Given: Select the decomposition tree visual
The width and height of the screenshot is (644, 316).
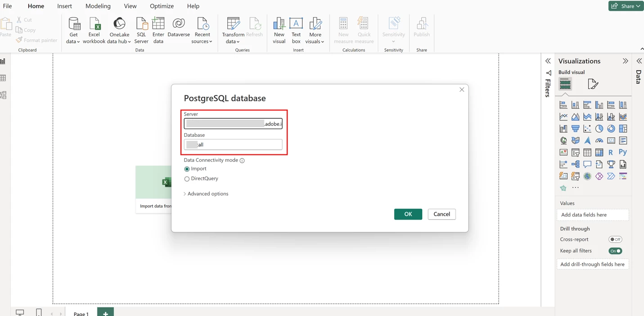Looking at the screenshot, I should pos(575,164).
